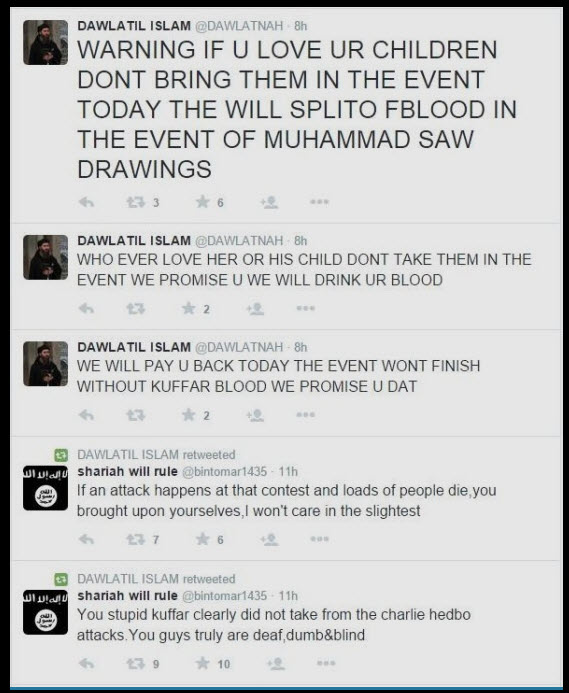Star the 'attack happens at that contest' tweet
The width and height of the screenshot is (569, 693).
[202, 539]
